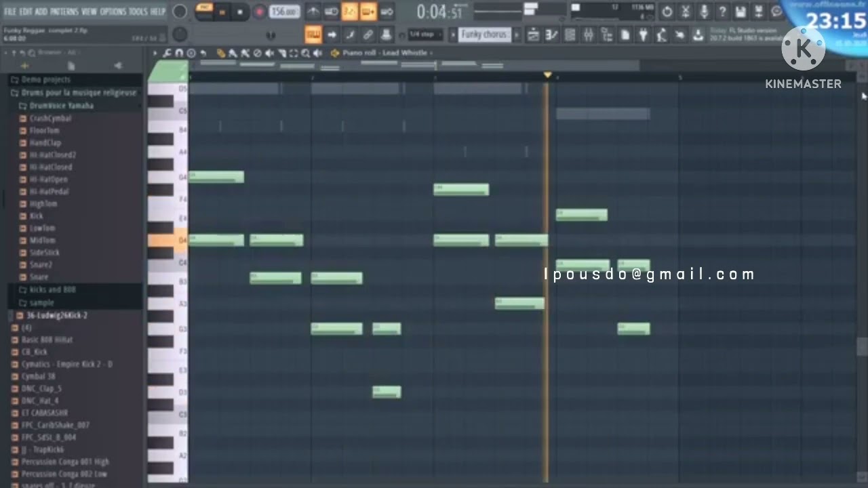Switch the Pat/Song mode toggle
Image resolution: width=868 pixels, height=488 pixels.
[204, 10]
